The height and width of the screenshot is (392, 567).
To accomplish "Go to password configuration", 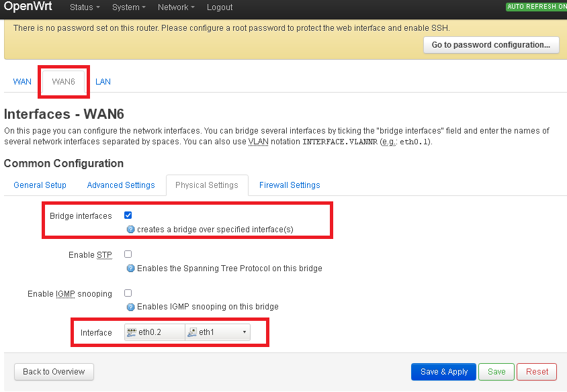I will (491, 45).
